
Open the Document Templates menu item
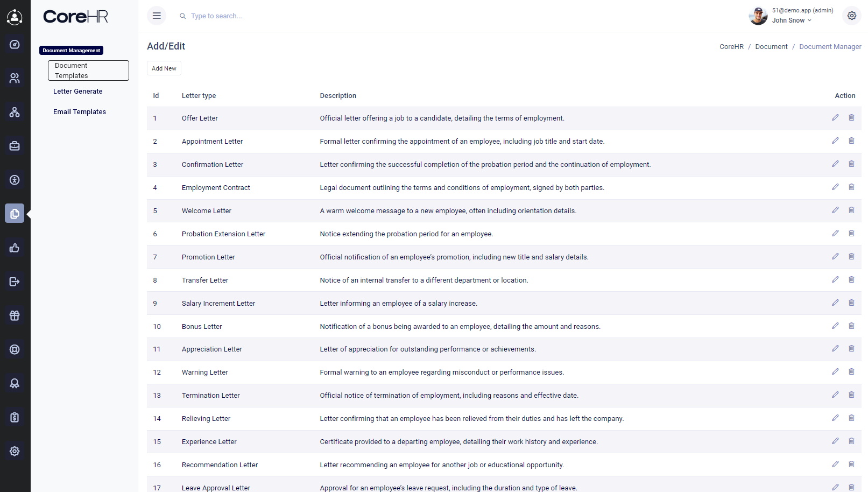(x=88, y=71)
